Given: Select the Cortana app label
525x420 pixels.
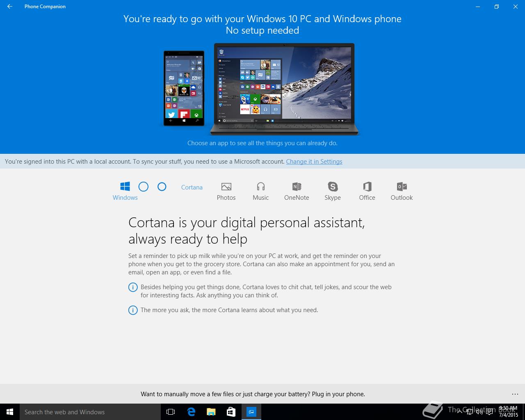Looking at the screenshot, I should pos(192,187).
